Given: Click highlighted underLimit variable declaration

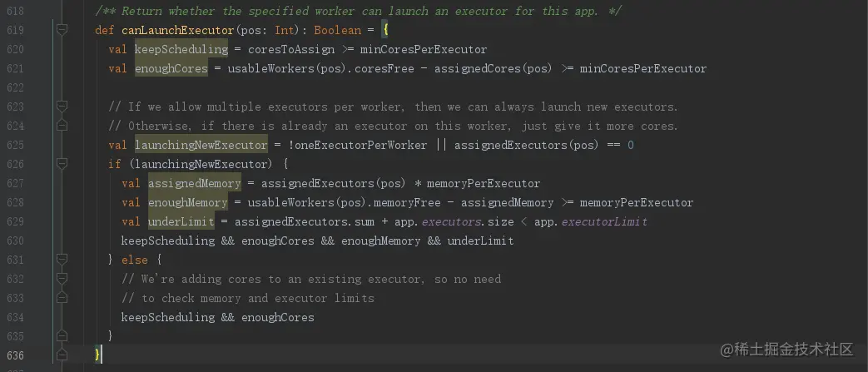Looking at the screenshot, I should (181, 221).
